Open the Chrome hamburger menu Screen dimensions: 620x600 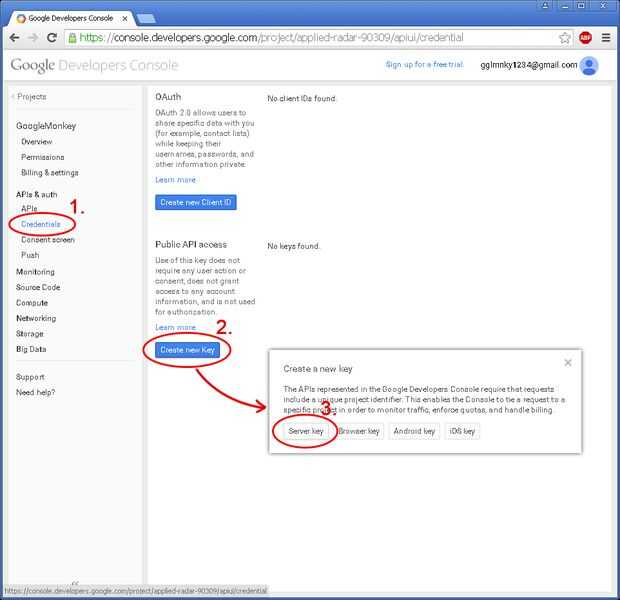[605, 38]
